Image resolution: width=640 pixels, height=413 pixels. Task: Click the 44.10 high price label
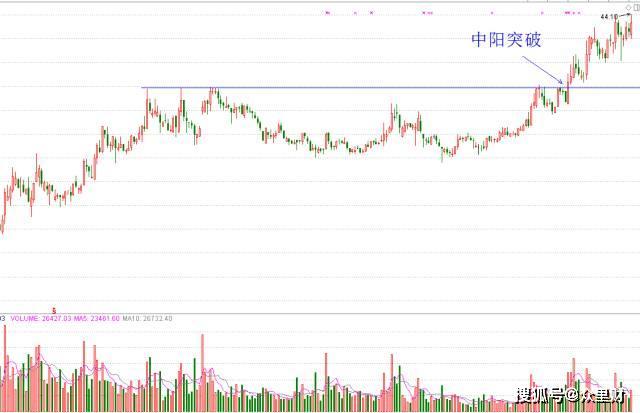coord(609,17)
